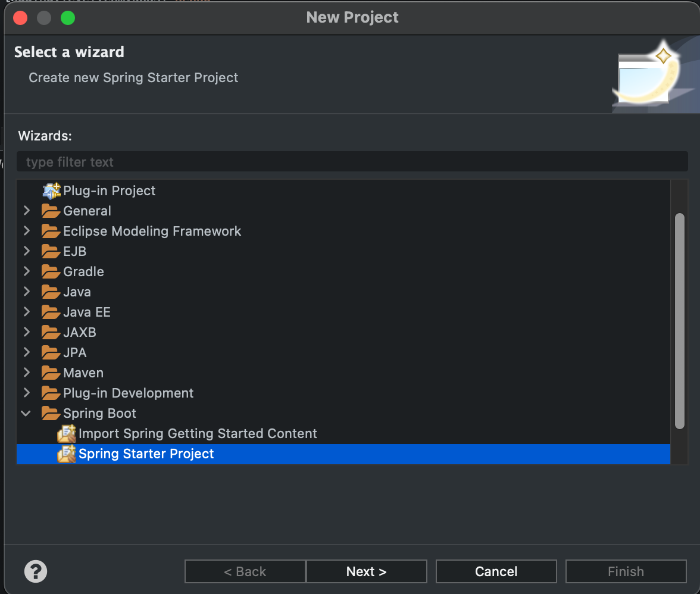Expand the EJB category
The image size is (700, 594).
click(26, 251)
